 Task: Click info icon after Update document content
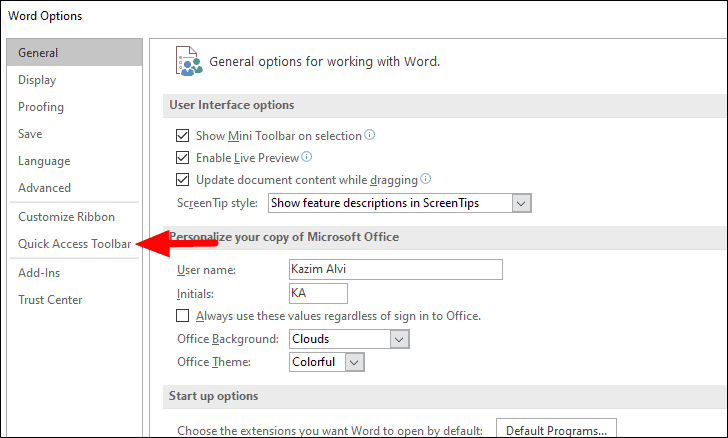425,178
